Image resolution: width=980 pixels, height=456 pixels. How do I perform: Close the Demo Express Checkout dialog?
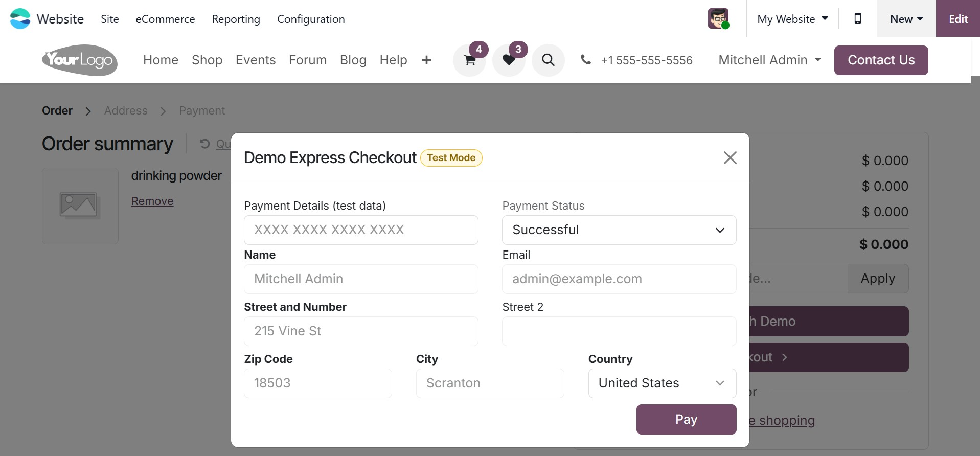[730, 158]
